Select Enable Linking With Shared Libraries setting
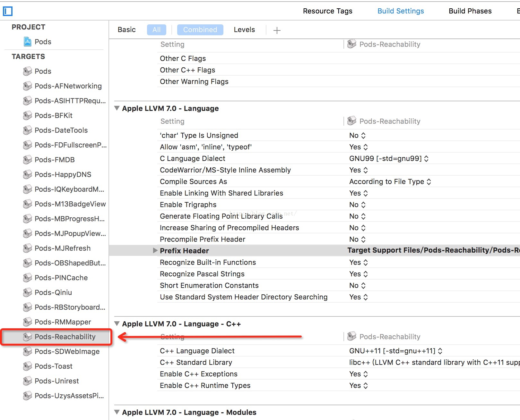This screenshot has height=420, width=520. [221, 193]
